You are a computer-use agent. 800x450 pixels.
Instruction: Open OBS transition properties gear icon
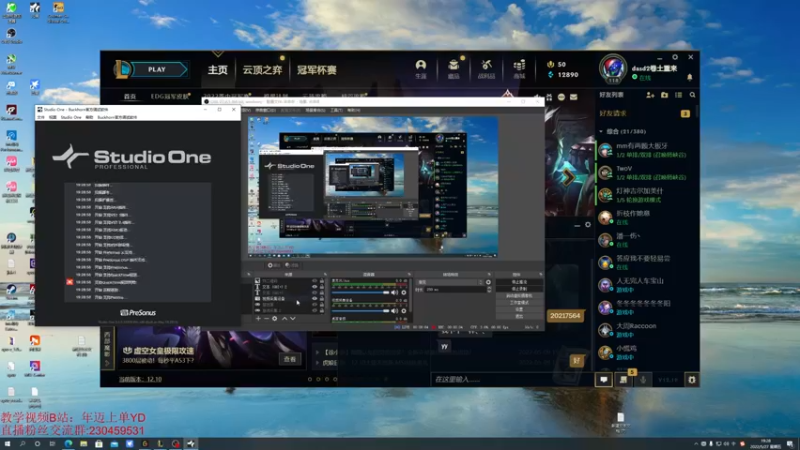488,282
